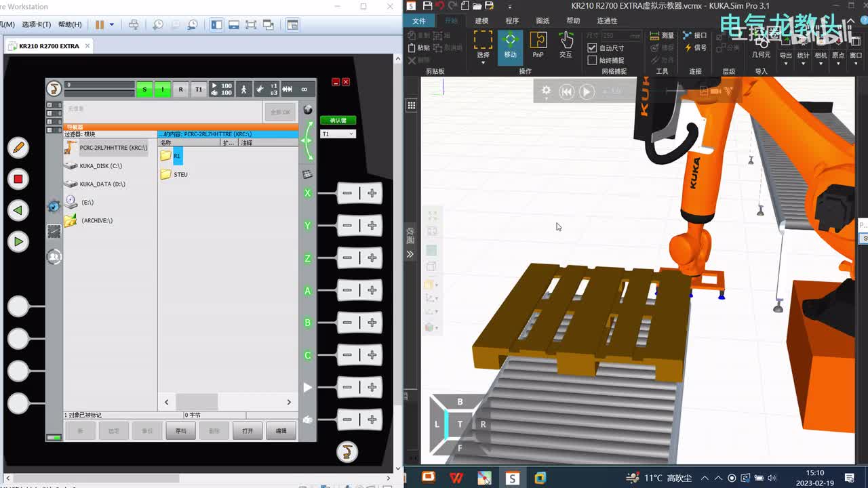Switch to the Drawing (图纸) ribbon tab
The height and width of the screenshot is (488, 868).
pyautogui.click(x=542, y=21)
